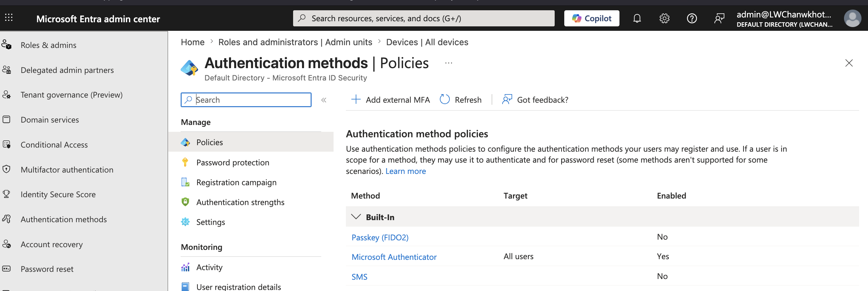This screenshot has height=291, width=868.
Task: Open Settings in Manage menu
Action: point(210,222)
